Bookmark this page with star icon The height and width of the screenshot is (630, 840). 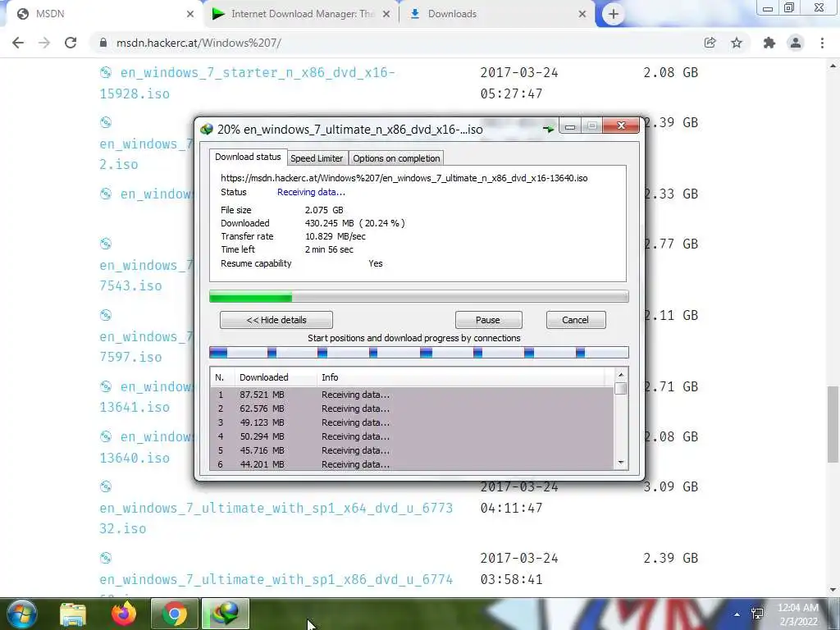coord(737,43)
